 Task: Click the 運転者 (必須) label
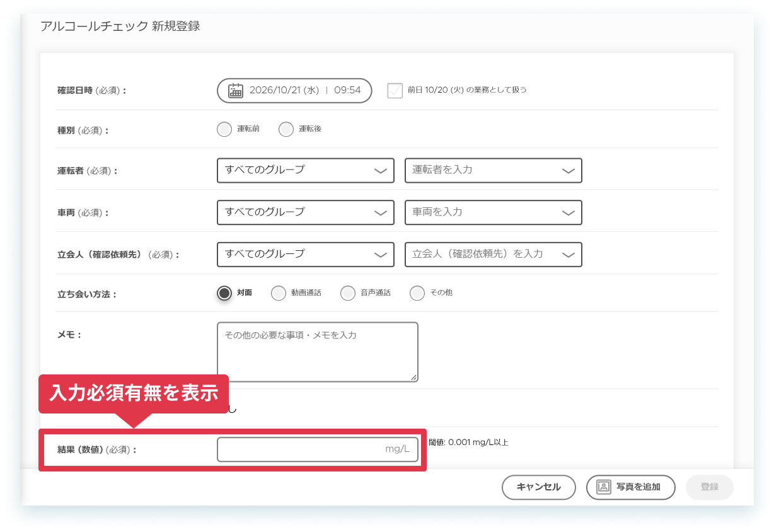87,171
